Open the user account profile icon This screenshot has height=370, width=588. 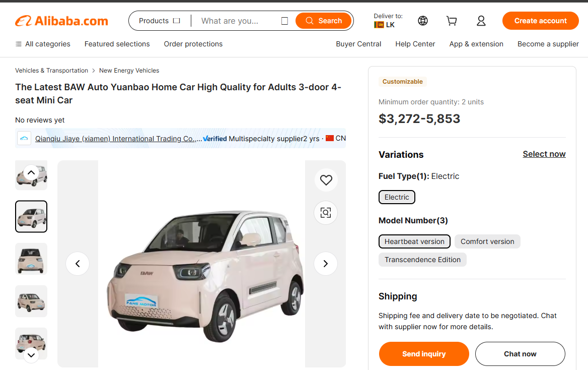click(x=481, y=21)
